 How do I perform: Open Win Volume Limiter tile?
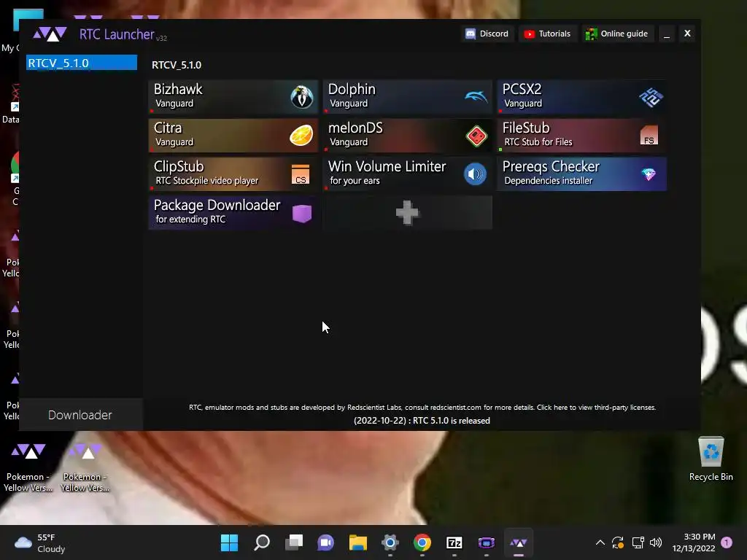[408, 174]
